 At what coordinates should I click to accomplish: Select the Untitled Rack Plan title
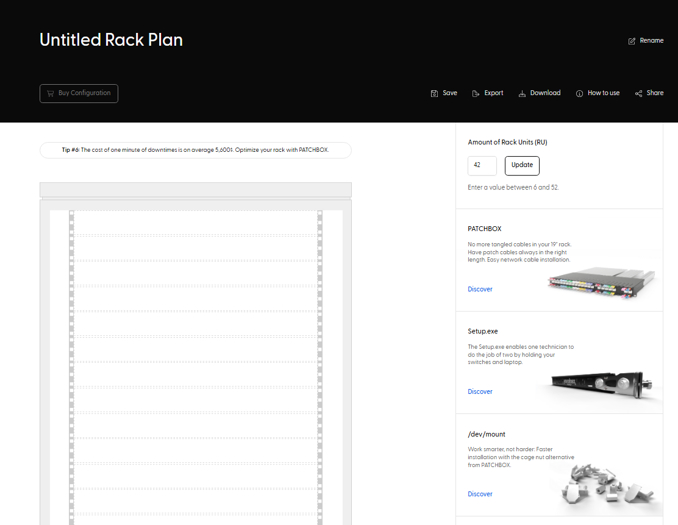[x=111, y=40]
